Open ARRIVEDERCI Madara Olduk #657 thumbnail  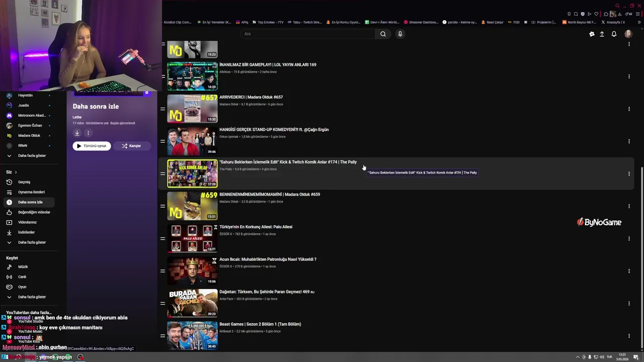[x=192, y=109]
